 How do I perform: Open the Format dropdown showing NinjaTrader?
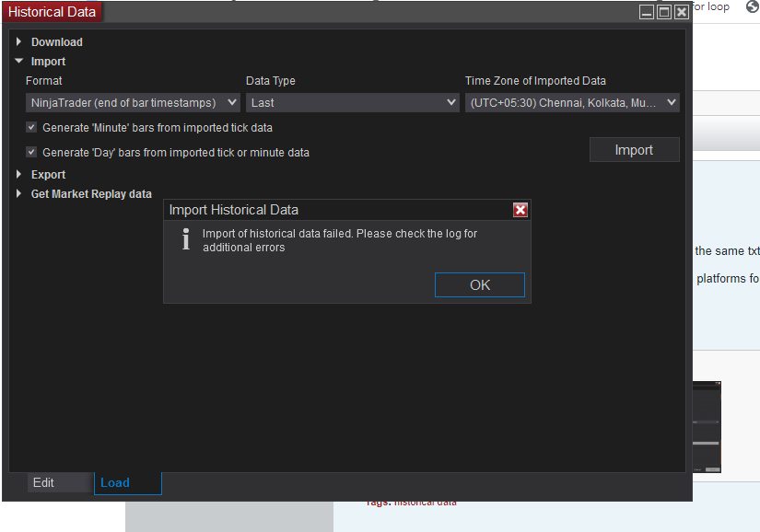133,102
